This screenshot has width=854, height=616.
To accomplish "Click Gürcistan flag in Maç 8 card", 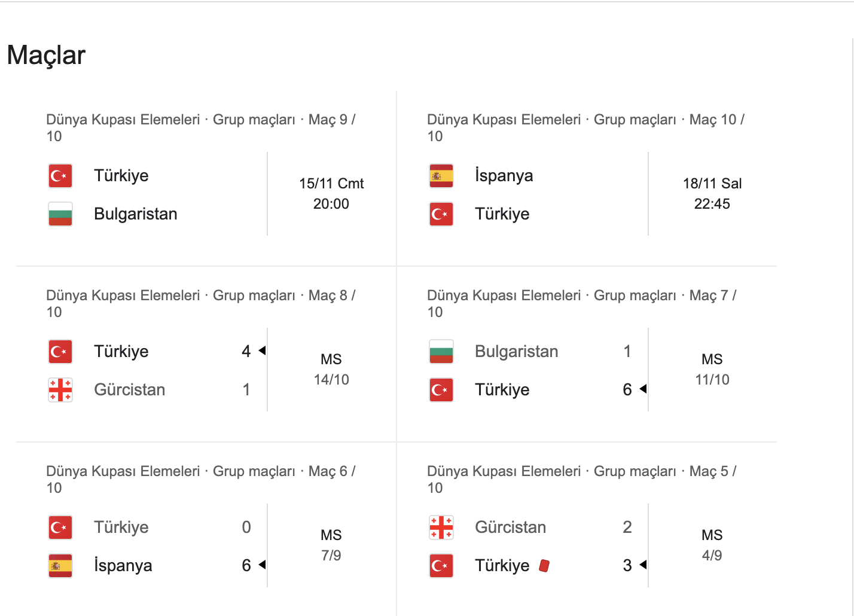I will pyautogui.click(x=60, y=390).
